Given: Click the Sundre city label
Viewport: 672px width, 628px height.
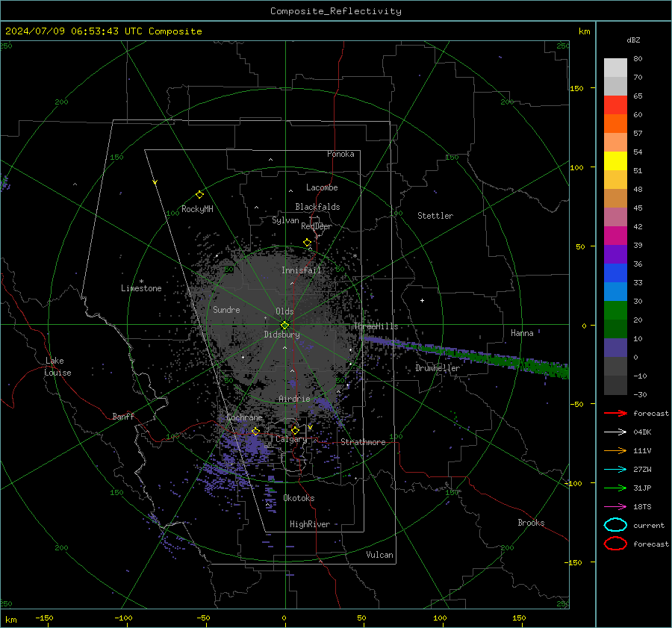Looking at the screenshot, I should coord(226,309).
